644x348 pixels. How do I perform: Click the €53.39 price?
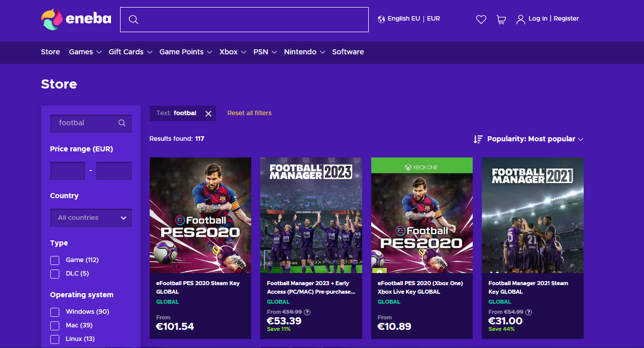coord(284,321)
